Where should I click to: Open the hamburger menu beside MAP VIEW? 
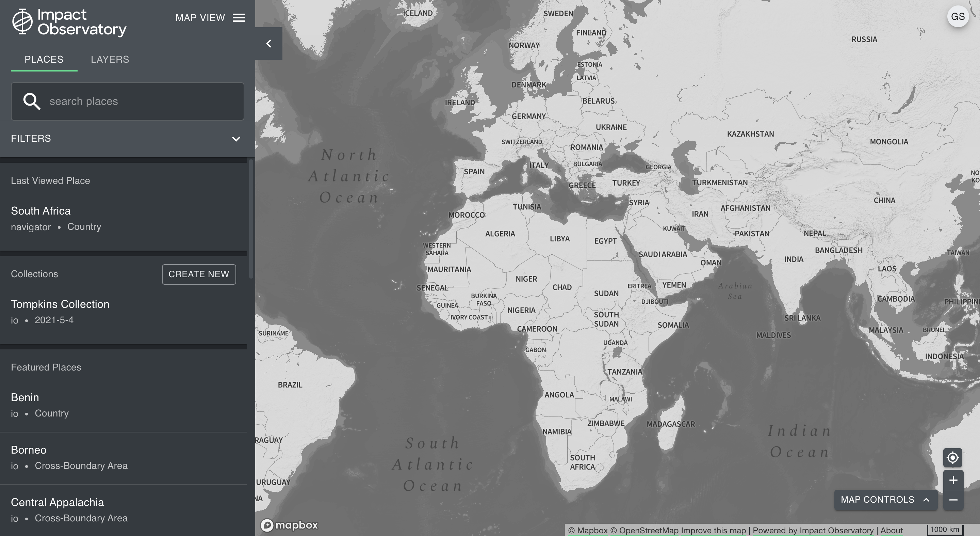pyautogui.click(x=239, y=18)
